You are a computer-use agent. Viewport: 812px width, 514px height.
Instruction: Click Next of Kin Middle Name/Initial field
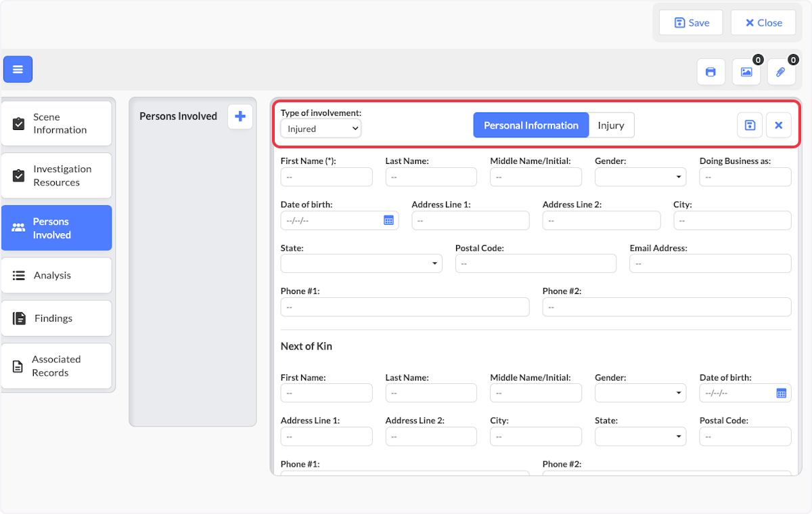536,393
